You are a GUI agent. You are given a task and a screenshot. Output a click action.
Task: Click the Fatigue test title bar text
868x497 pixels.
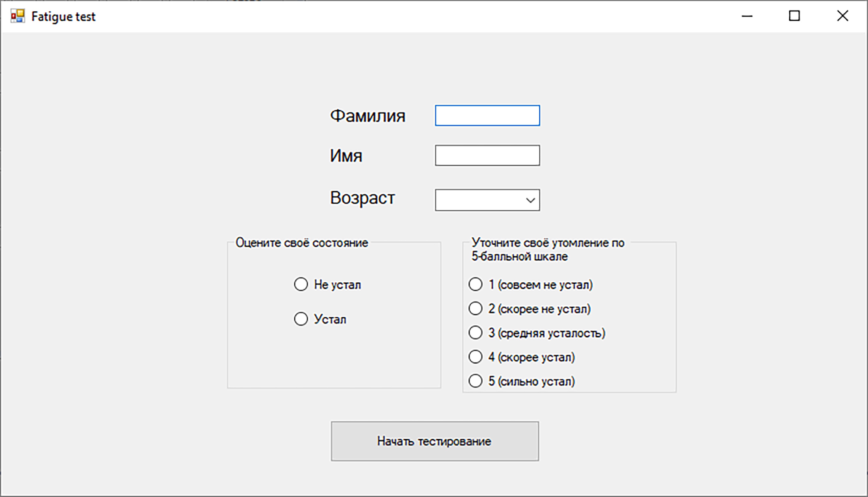point(63,17)
